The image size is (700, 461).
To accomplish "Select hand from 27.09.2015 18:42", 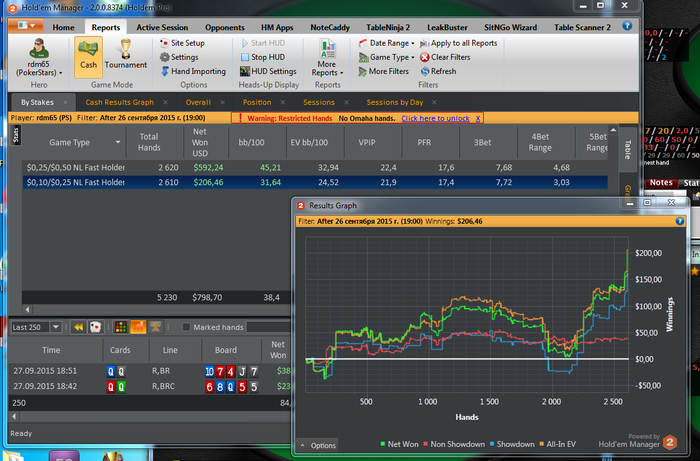I will pyautogui.click(x=150, y=386).
